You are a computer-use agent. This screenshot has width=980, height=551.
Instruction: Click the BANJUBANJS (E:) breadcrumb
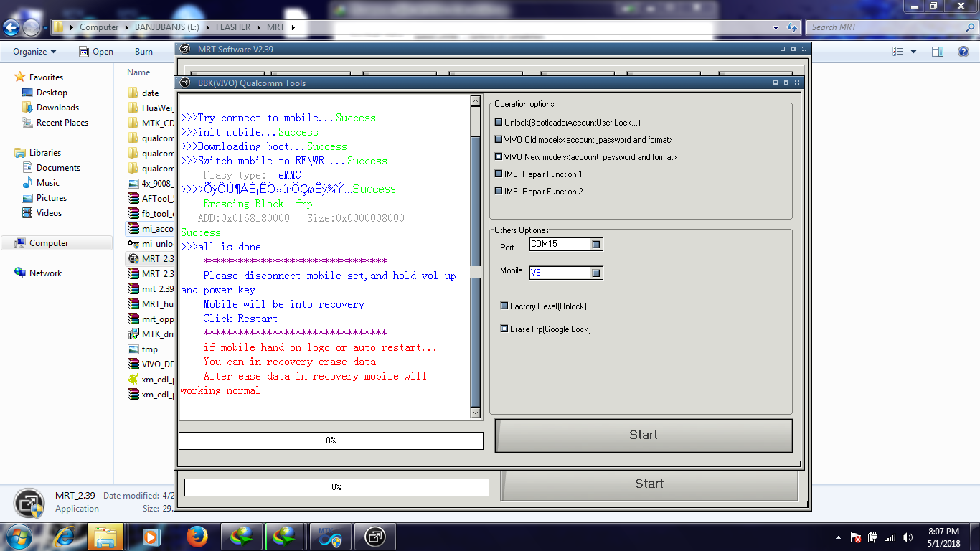click(x=169, y=27)
